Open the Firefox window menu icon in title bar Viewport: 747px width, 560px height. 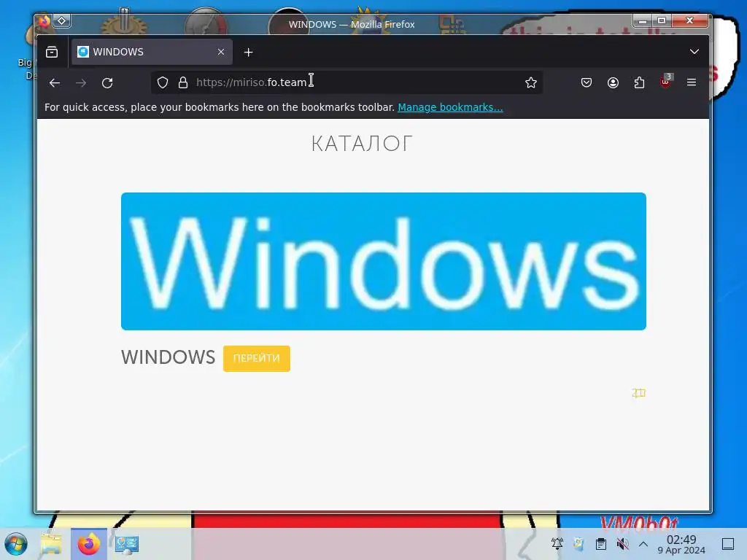click(44, 21)
